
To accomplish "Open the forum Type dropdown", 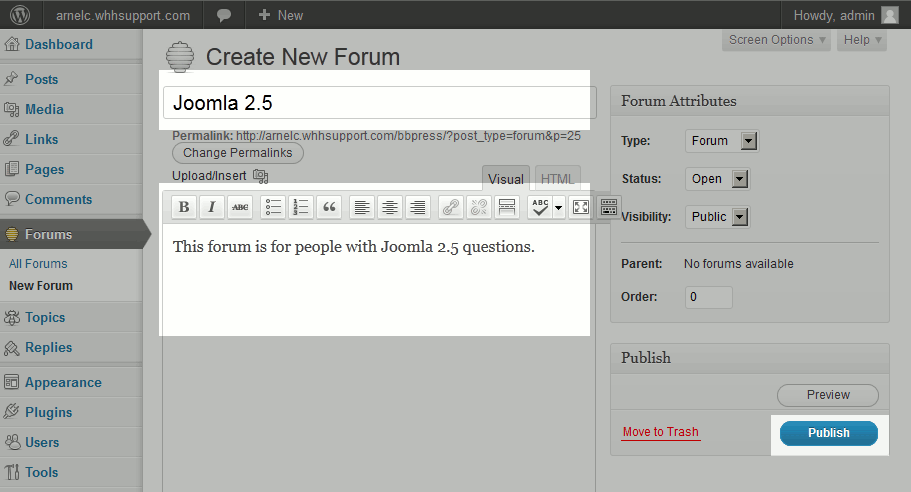I will click(x=722, y=141).
